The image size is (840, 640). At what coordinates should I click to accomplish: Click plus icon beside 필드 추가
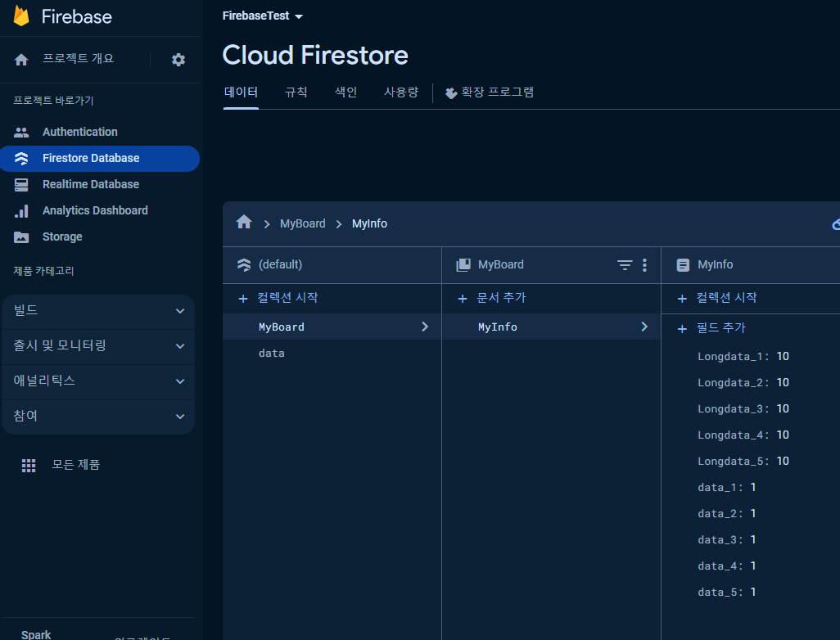click(682, 329)
